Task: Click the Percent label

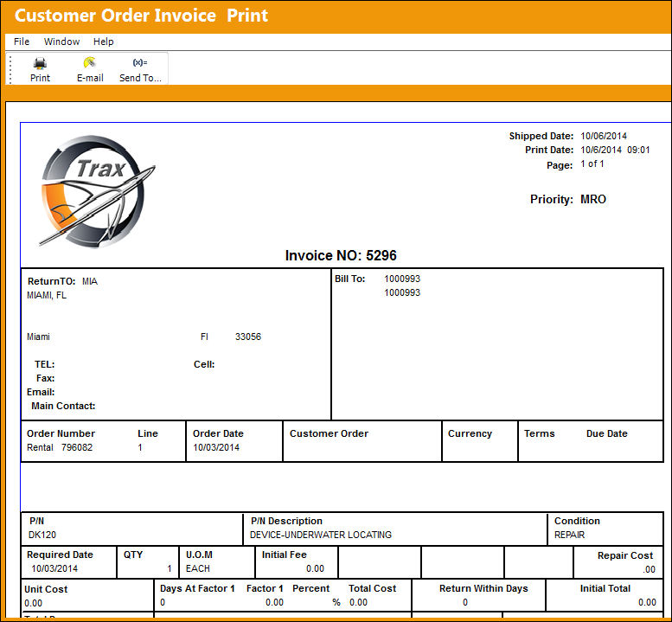Action: tap(310, 588)
